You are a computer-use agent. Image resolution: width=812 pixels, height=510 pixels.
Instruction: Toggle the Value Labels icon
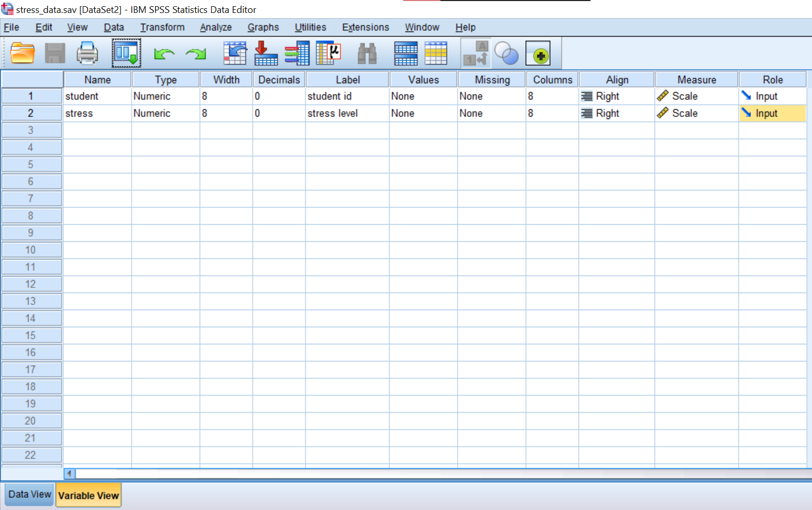476,53
